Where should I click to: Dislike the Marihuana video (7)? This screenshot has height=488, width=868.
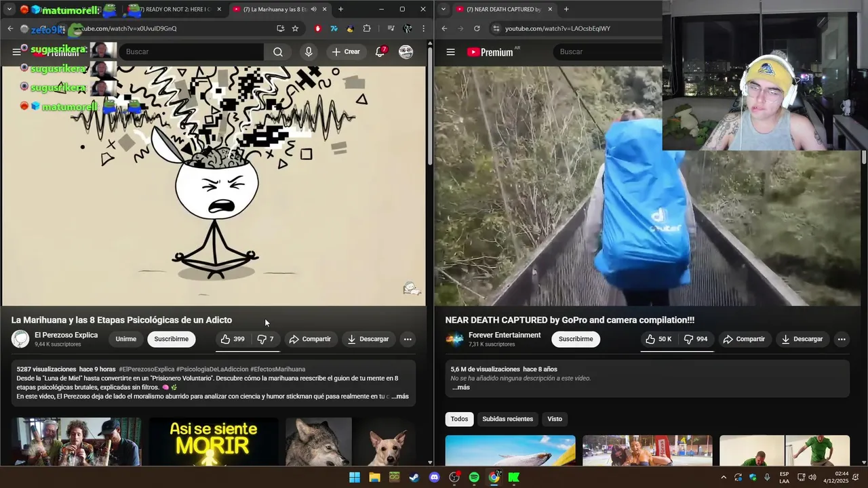(x=265, y=339)
